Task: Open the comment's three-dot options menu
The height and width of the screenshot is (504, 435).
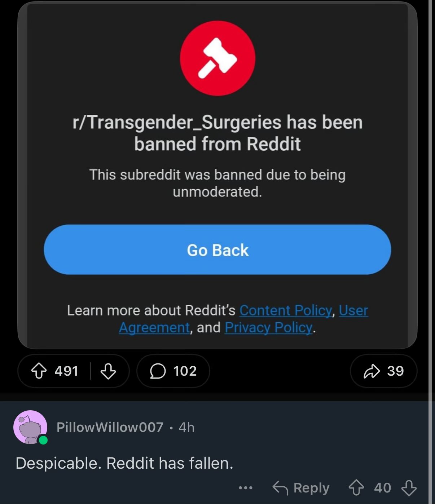Action: pos(246,488)
